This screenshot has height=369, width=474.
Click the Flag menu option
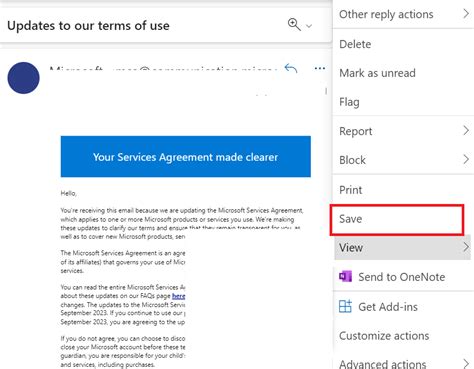coord(403,102)
